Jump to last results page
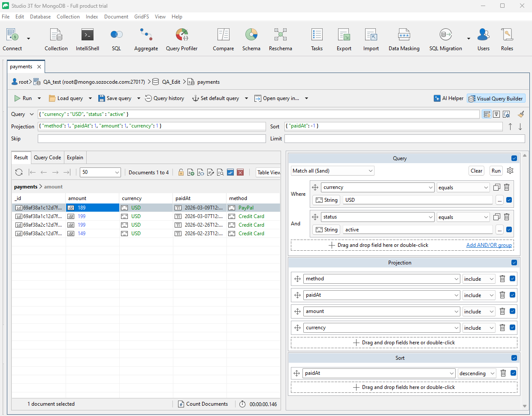This screenshot has height=416, width=532. tap(67, 172)
